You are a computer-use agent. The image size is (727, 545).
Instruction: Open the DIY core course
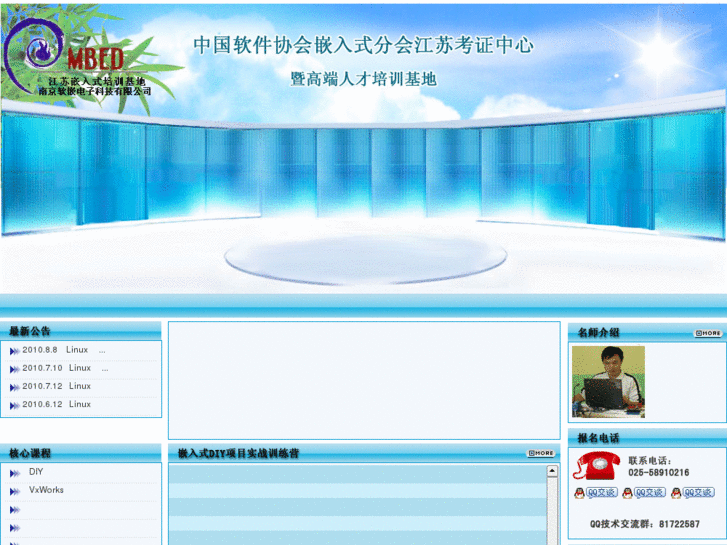click(x=36, y=472)
